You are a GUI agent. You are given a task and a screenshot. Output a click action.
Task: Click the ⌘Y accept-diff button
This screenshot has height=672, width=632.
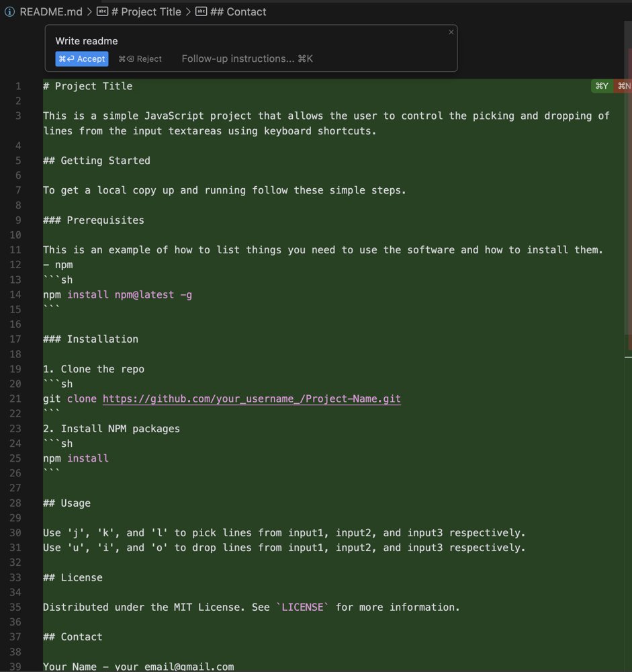(x=602, y=86)
